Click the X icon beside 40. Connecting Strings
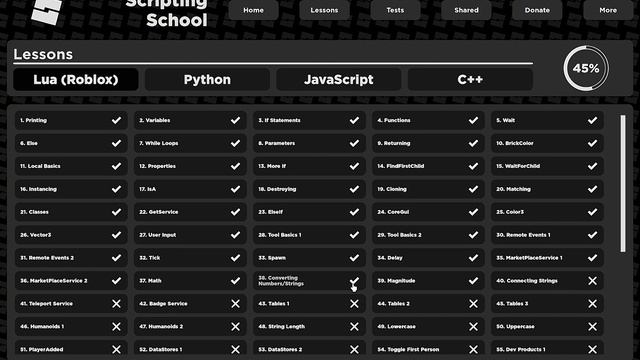The width and height of the screenshot is (640, 360). pos(592,281)
